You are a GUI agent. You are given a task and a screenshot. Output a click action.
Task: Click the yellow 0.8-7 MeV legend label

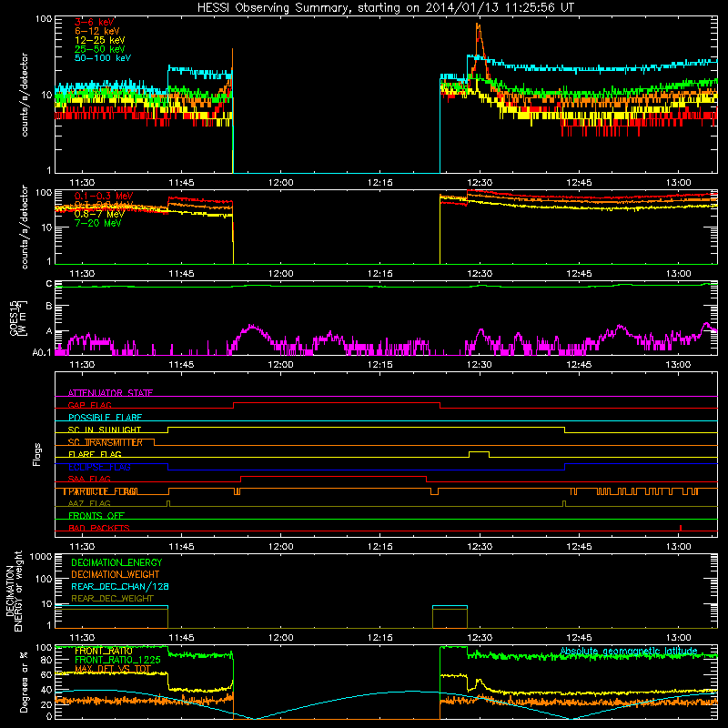click(99, 214)
